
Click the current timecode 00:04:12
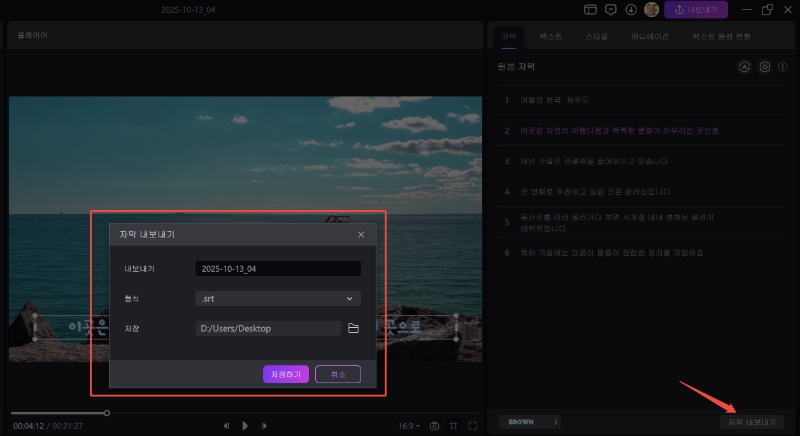tap(29, 426)
